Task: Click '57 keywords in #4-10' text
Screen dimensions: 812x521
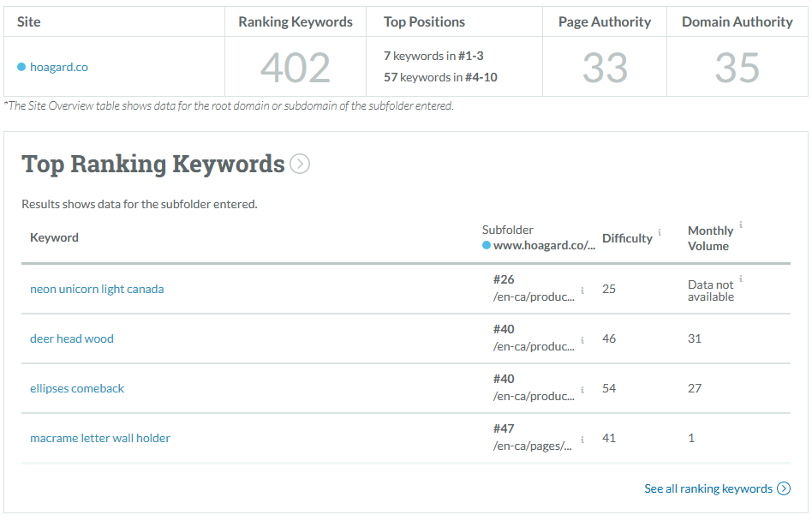Action: pos(440,77)
